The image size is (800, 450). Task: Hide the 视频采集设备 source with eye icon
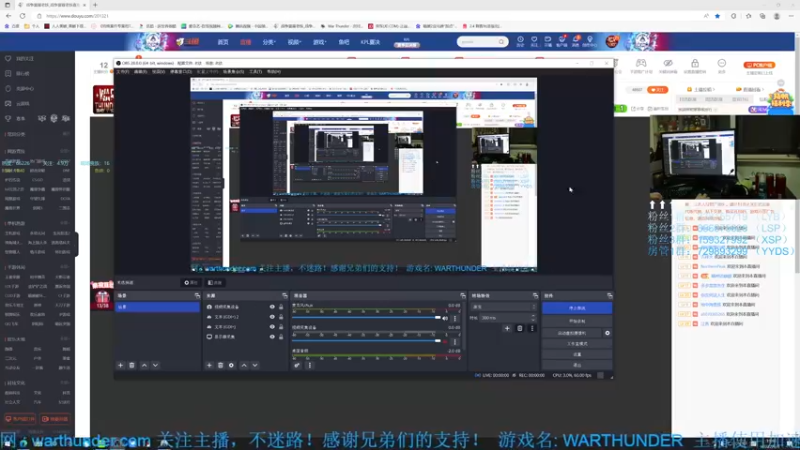(x=272, y=307)
